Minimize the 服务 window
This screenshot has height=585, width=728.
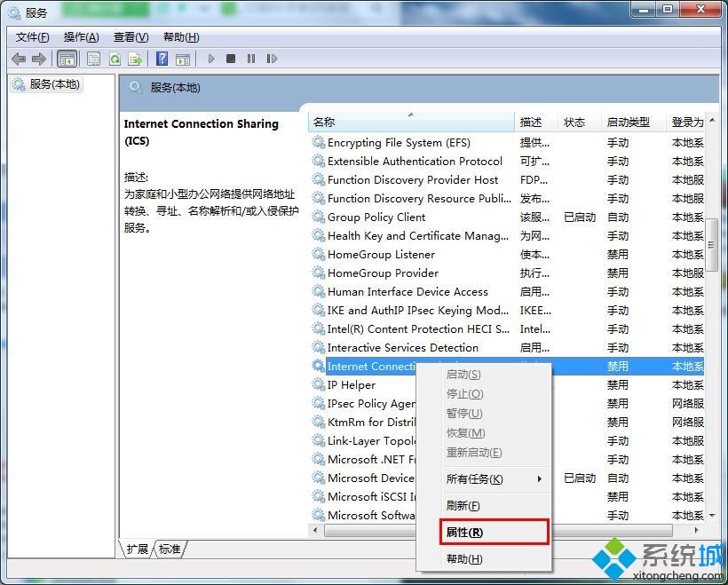point(644,9)
